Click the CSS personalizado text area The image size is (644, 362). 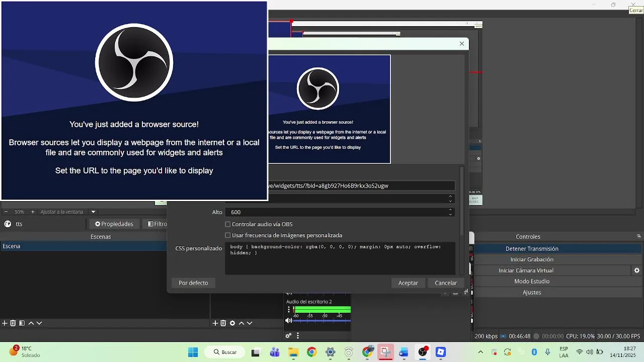tap(340, 258)
